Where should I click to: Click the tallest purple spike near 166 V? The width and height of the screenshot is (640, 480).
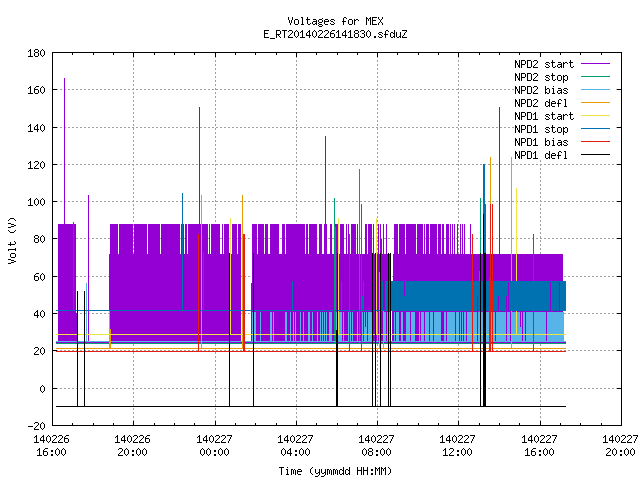point(64,151)
